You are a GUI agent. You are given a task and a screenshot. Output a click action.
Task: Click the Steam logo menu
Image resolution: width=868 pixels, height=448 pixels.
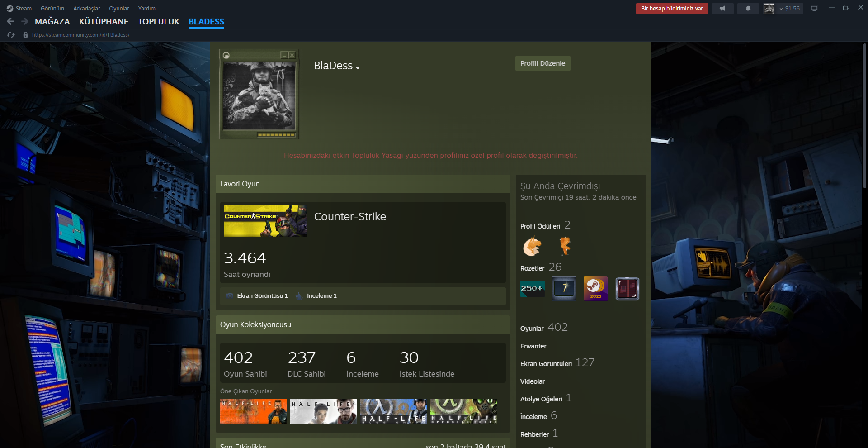[x=19, y=9]
